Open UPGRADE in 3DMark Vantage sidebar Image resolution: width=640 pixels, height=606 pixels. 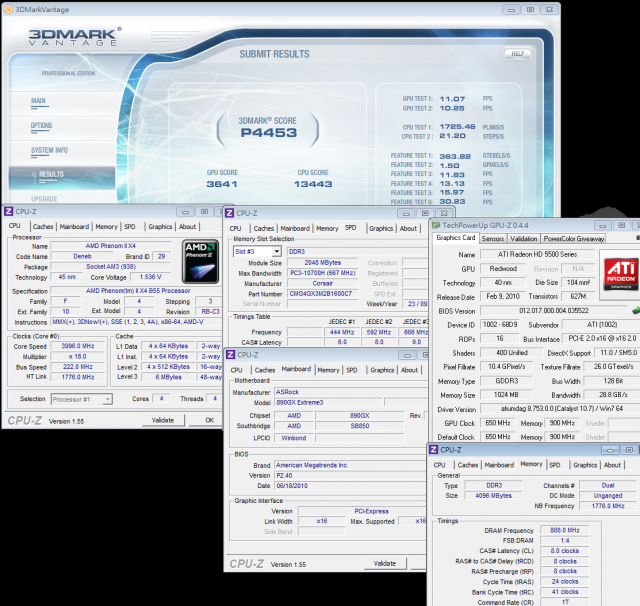tap(44, 199)
